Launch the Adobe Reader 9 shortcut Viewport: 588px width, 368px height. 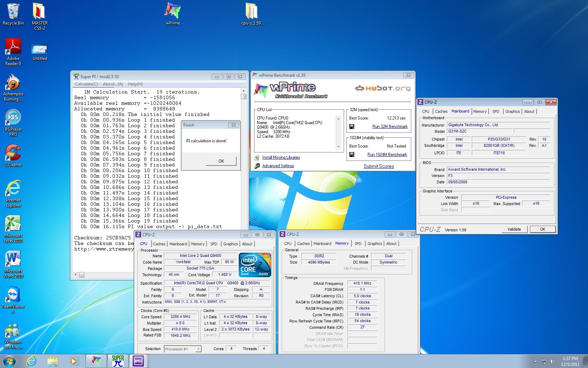(x=13, y=52)
